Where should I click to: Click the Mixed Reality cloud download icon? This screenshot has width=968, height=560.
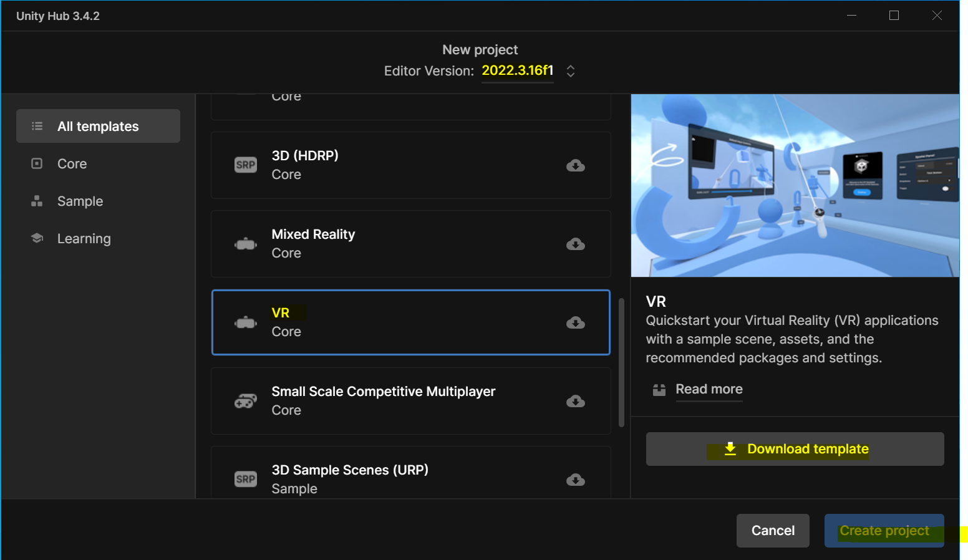pyautogui.click(x=576, y=244)
